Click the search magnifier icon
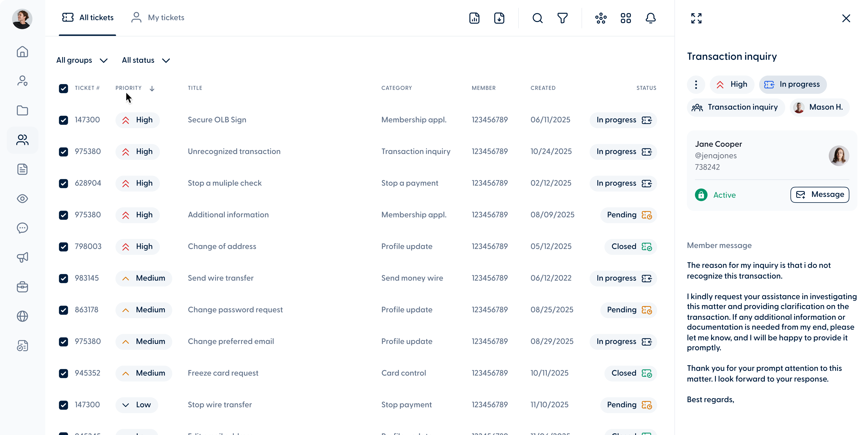The image size is (868, 435). click(537, 18)
